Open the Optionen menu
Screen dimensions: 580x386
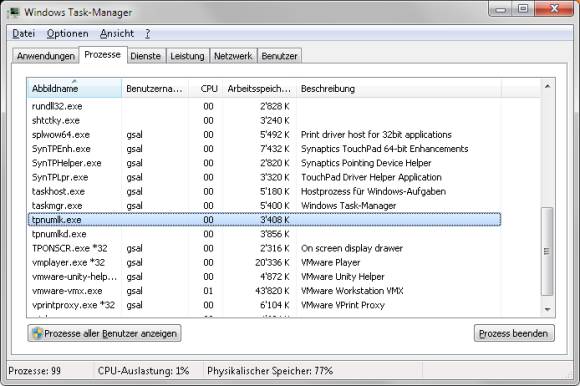[68, 34]
